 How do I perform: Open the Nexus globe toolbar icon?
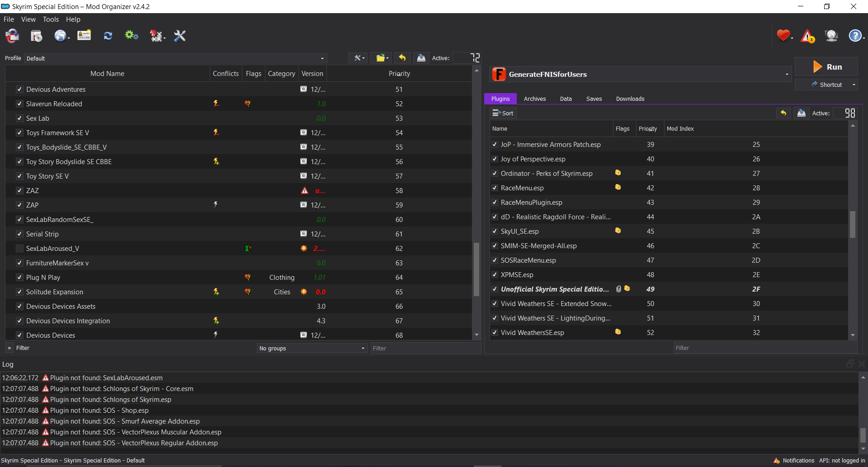tap(61, 35)
